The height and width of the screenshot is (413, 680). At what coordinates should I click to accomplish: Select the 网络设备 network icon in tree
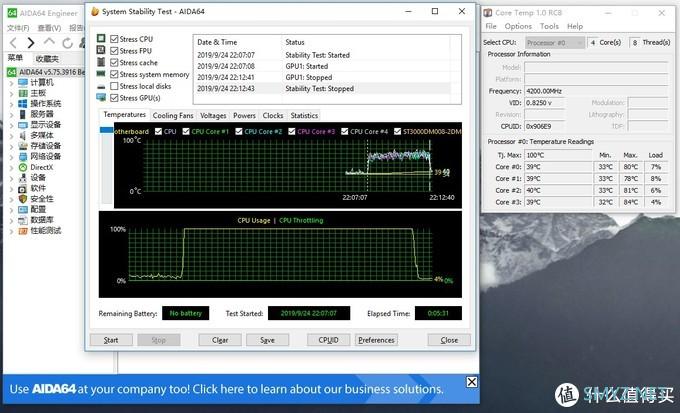pos(23,156)
